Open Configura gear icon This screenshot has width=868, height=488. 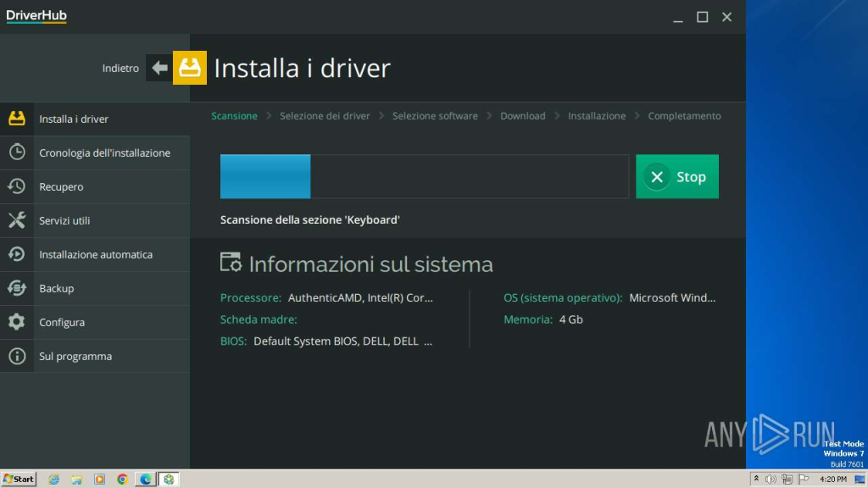[x=17, y=322]
